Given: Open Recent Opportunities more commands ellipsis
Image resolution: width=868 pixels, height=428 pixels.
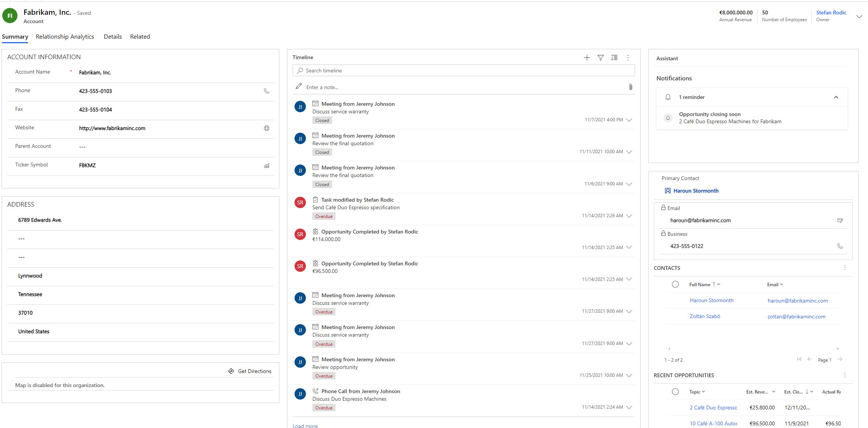Looking at the screenshot, I should click(844, 375).
